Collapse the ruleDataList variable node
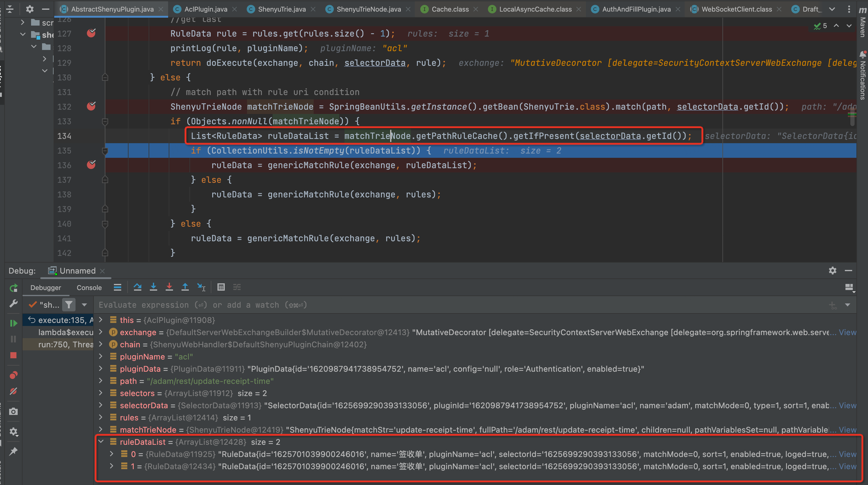868x485 pixels. tap(100, 442)
